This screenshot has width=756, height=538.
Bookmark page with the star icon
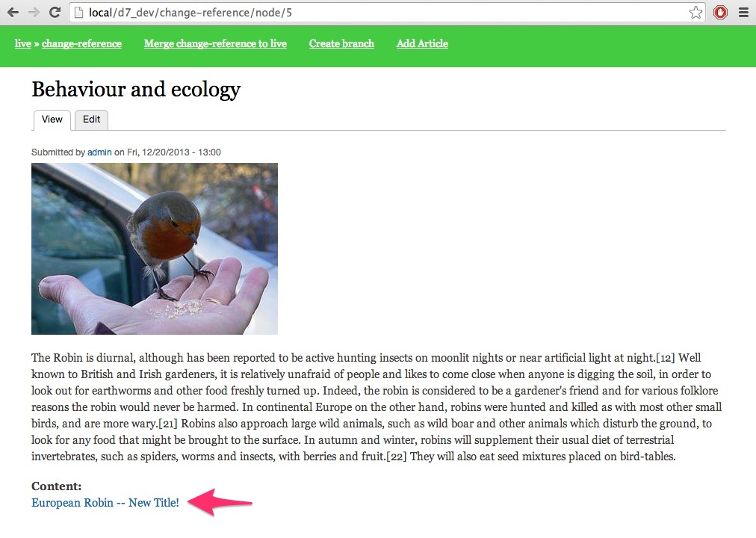695,13
